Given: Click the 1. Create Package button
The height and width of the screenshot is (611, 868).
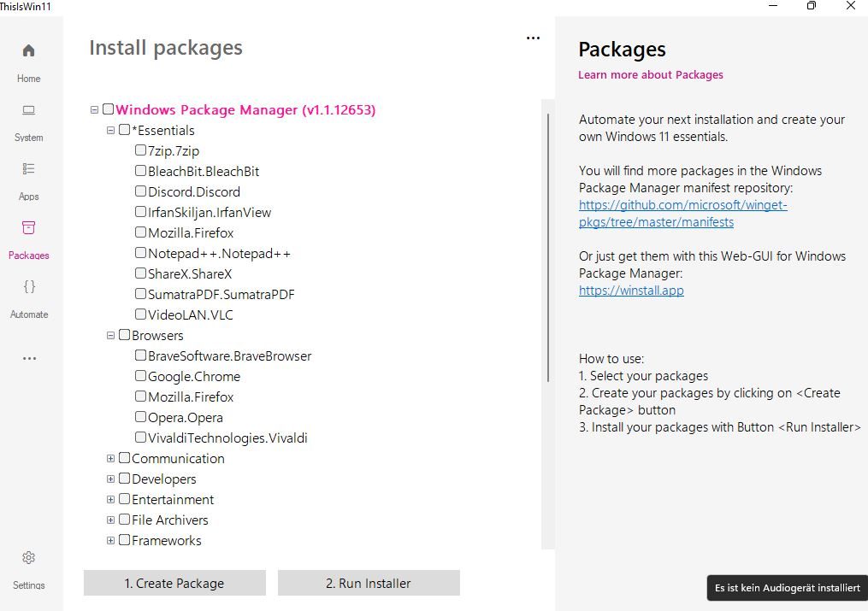Looking at the screenshot, I should (x=174, y=583).
